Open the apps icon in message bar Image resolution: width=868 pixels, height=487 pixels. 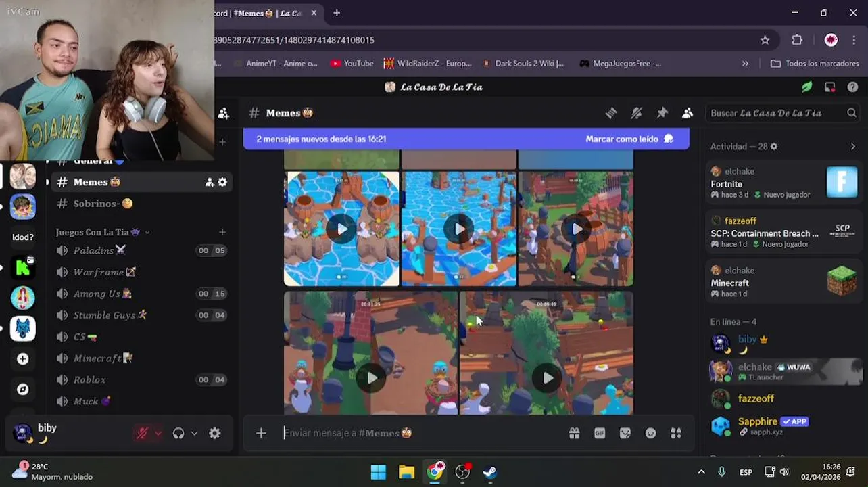(676, 433)
